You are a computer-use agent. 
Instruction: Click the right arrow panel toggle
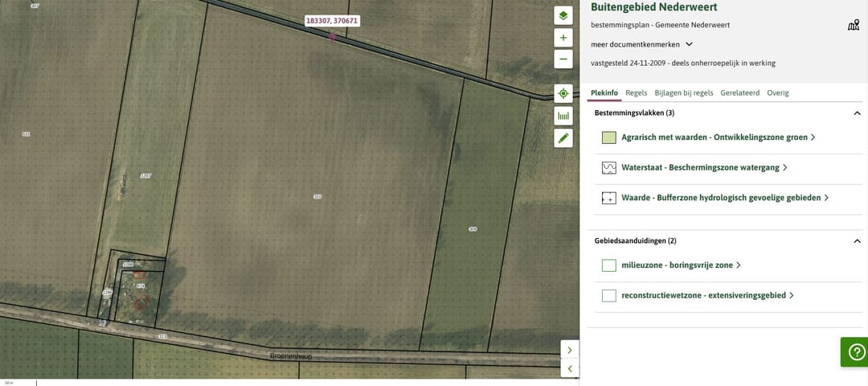pyautogui.click(x=570, y=350)
